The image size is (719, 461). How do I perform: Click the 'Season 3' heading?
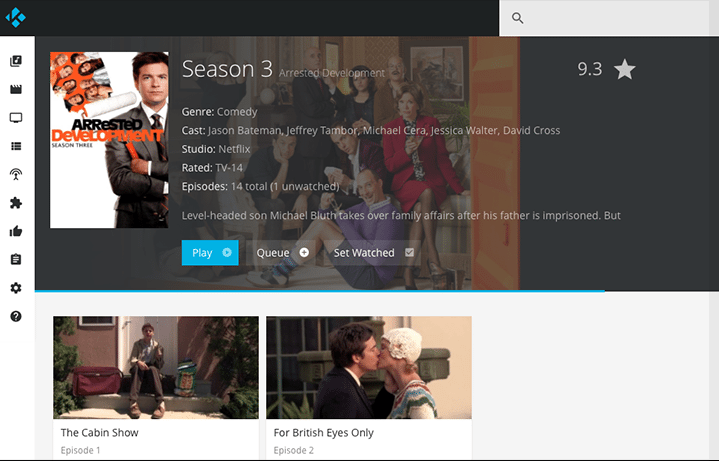point(227,70)
